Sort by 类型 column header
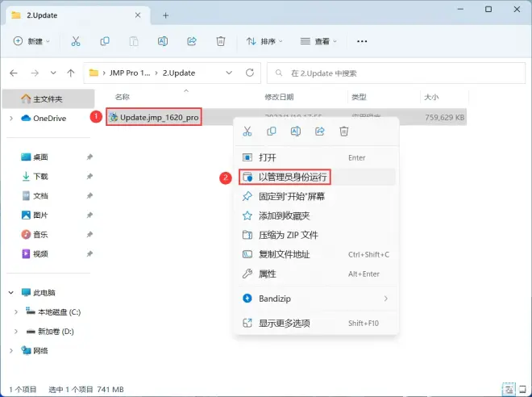The image size is (532, 397). [x=359, y=97]
